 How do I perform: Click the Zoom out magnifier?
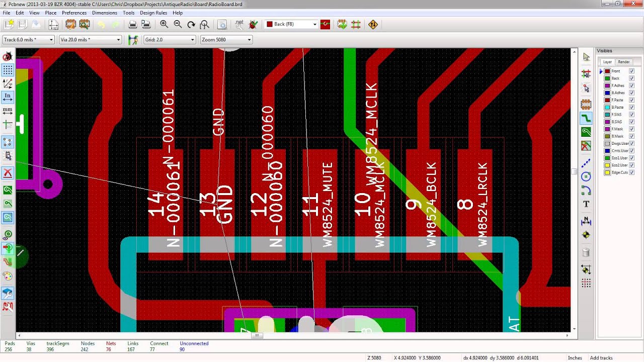(178, 24)
